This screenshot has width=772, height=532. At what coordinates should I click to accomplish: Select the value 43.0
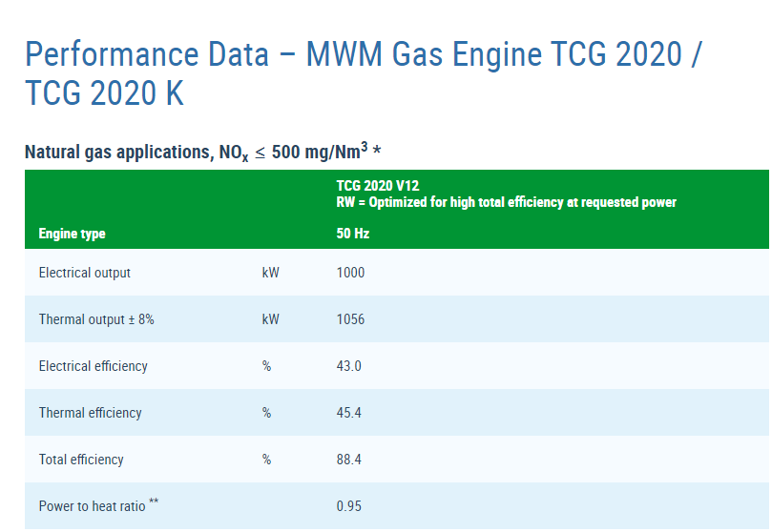coord(348,366)
